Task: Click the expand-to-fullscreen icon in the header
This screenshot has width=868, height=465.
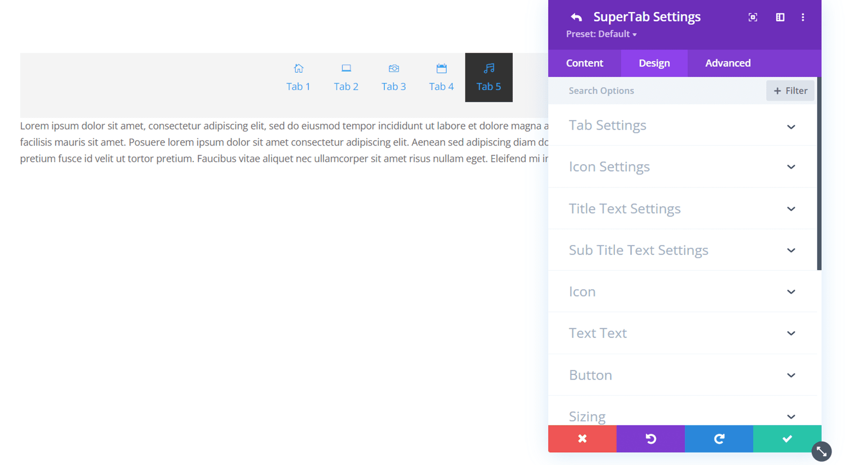Action: [x=753, y=17]
